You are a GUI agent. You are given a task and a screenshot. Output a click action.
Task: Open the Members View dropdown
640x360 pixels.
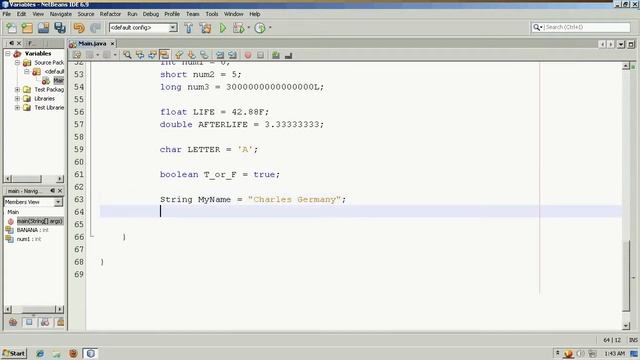coord(58,202)
